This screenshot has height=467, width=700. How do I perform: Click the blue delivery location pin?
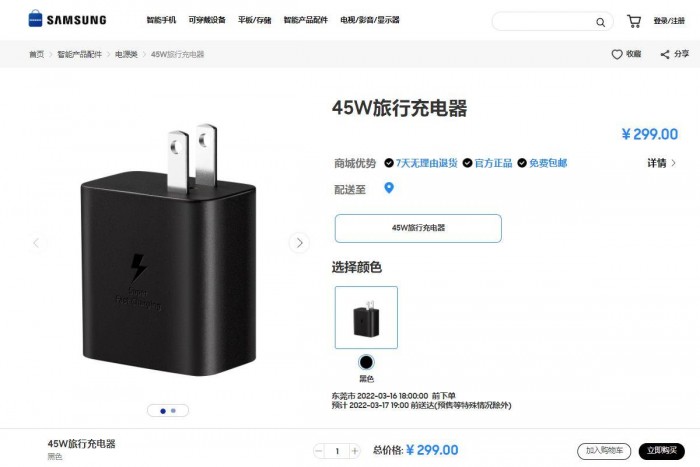click(x=389, y=188)
